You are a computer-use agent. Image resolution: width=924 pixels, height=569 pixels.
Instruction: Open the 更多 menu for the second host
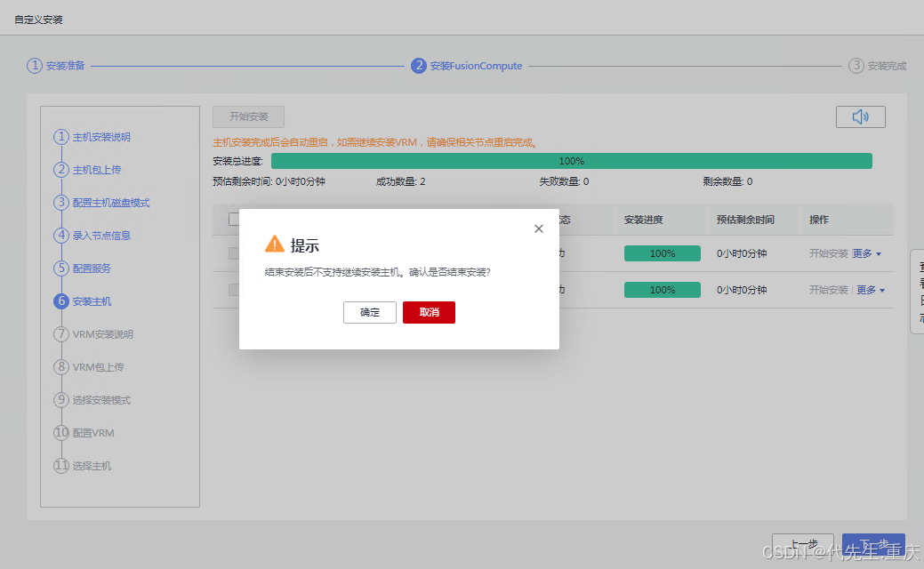(x=866, y=289)
